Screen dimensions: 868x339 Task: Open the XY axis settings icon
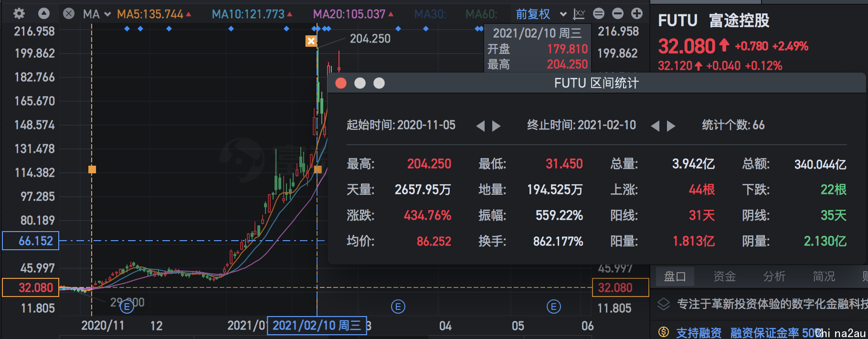(x=579, y=14)
